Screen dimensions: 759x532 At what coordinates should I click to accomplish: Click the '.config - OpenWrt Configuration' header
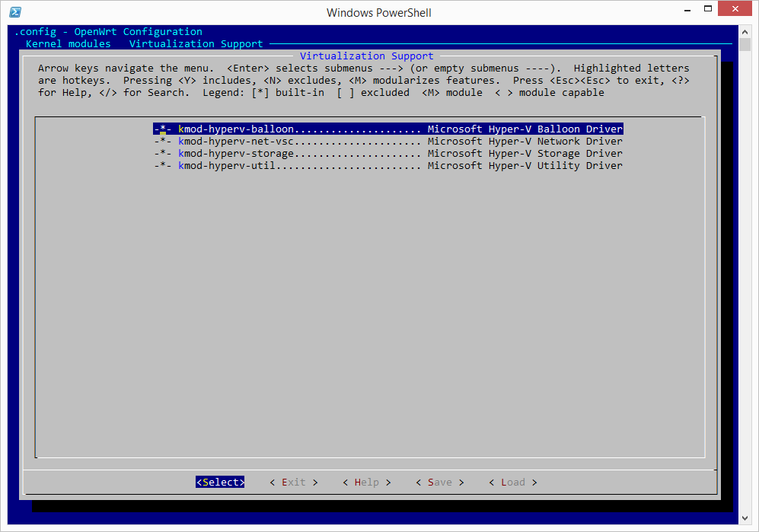pyautogui.click(x=108, y=32)
